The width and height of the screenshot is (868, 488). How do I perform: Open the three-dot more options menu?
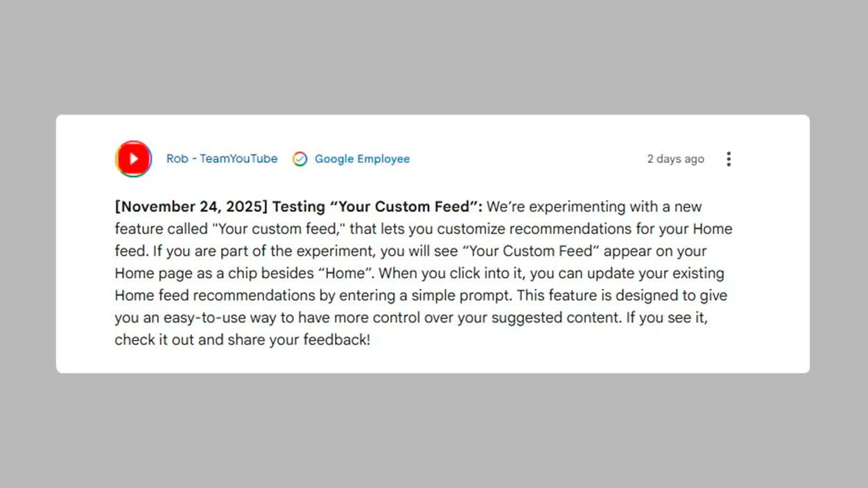pos(728,159)
